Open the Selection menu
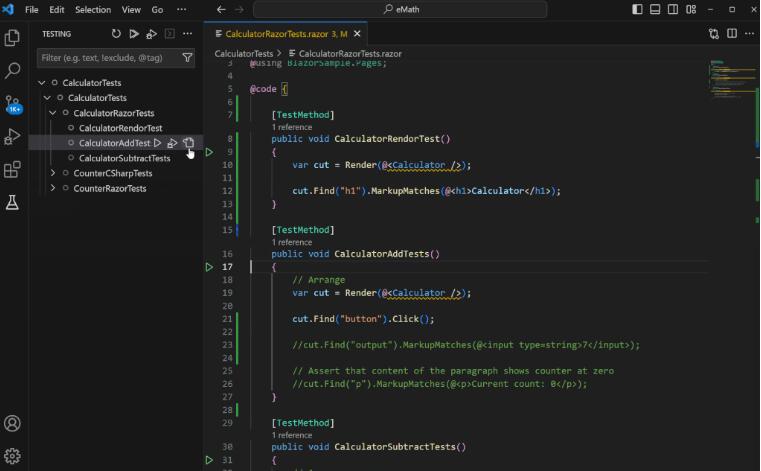761x471 pixels. tap(93, 9)
